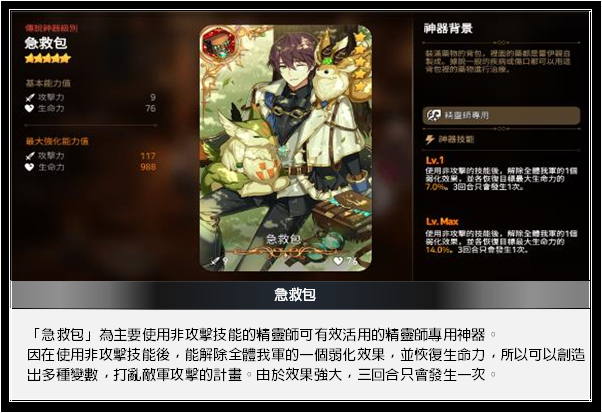Select the 精靈師專用 exclusive class bar
Screen dimensions: 602x413
point(501,115)
